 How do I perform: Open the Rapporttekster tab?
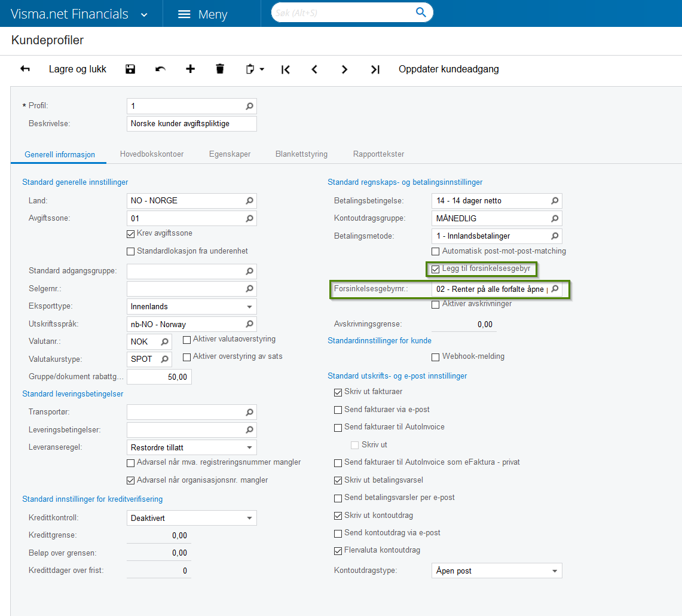coord(378,154)
